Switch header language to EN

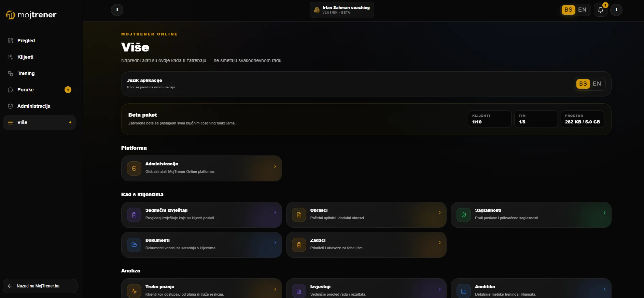tap(582, 10)
